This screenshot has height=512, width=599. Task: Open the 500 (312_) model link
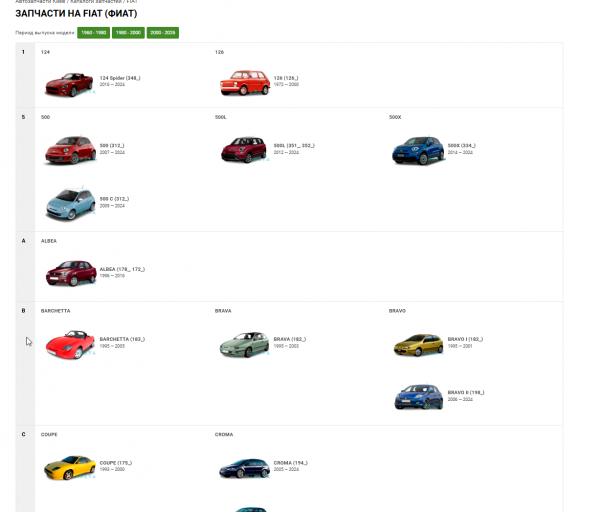[112, 146]
